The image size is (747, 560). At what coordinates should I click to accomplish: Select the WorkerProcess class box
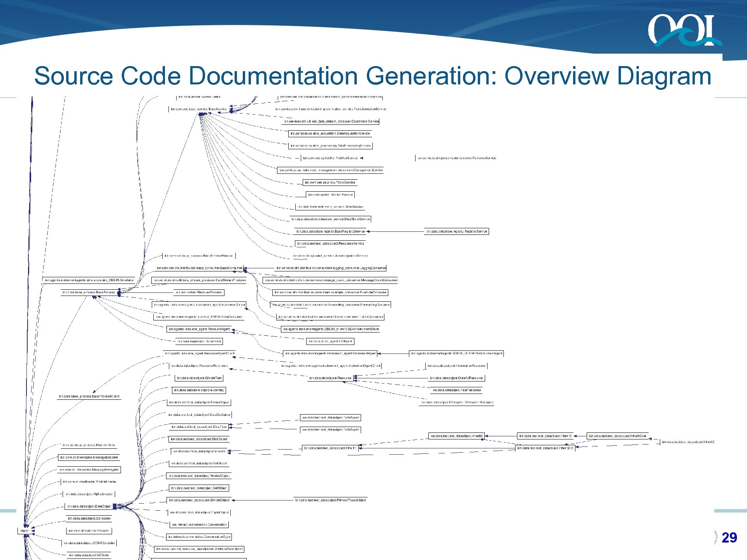point(330,194)
